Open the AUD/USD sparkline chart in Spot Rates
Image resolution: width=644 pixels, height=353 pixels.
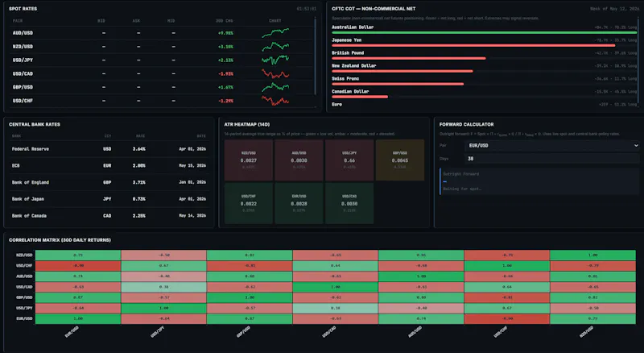point(275,33)
